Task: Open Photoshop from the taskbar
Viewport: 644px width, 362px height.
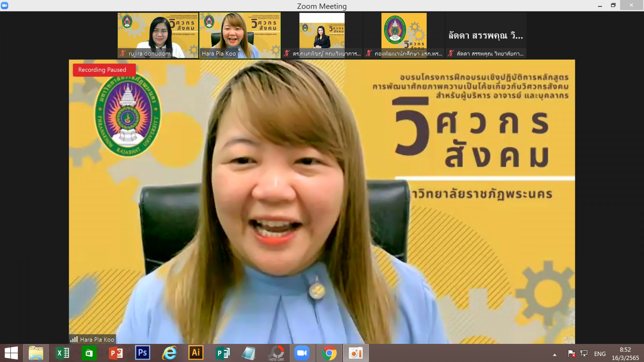Action: 143,353
